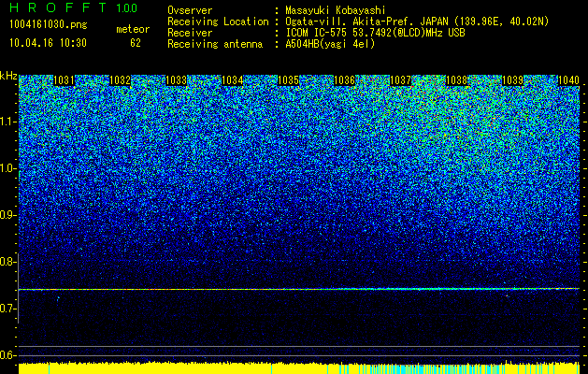
Task: Click the 1036 time marker
Action: click(344, 80)
